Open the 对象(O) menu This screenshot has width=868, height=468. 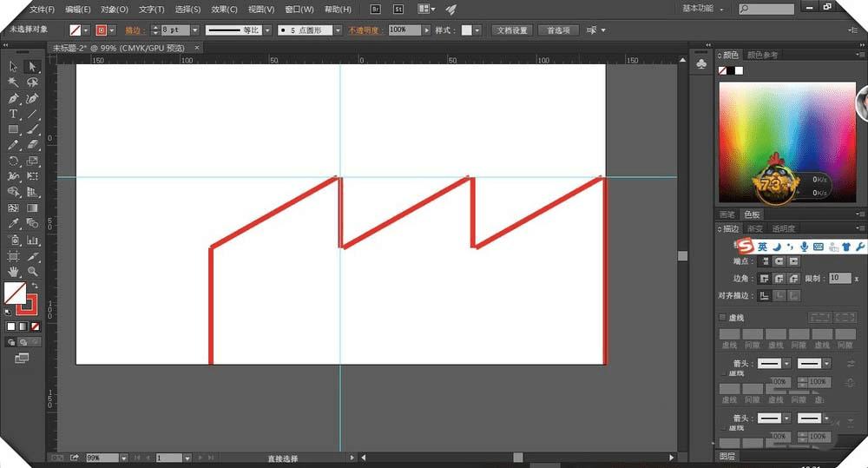pos(114,10)
